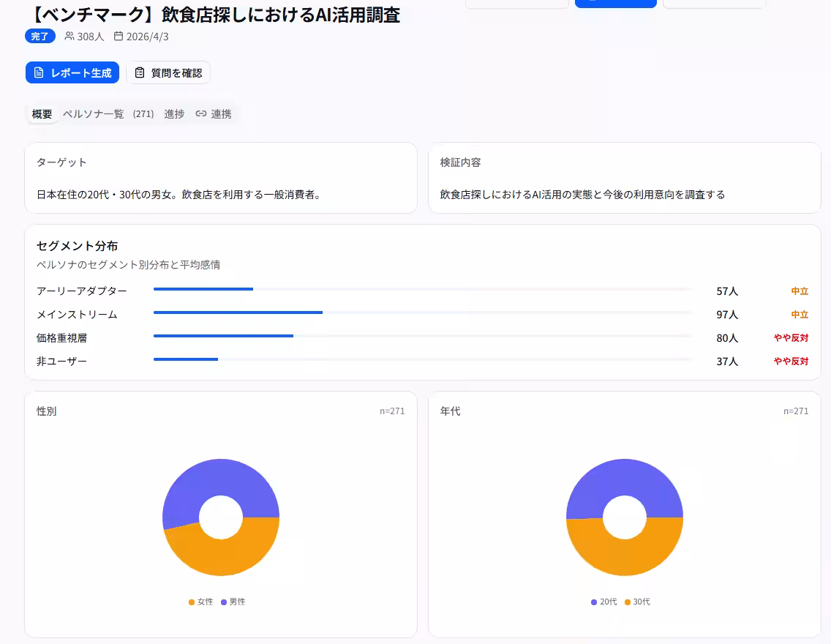The height and width of the screenshot is (644, 831).
Task: Open the 進捗 tab
Action: point(174,114)
